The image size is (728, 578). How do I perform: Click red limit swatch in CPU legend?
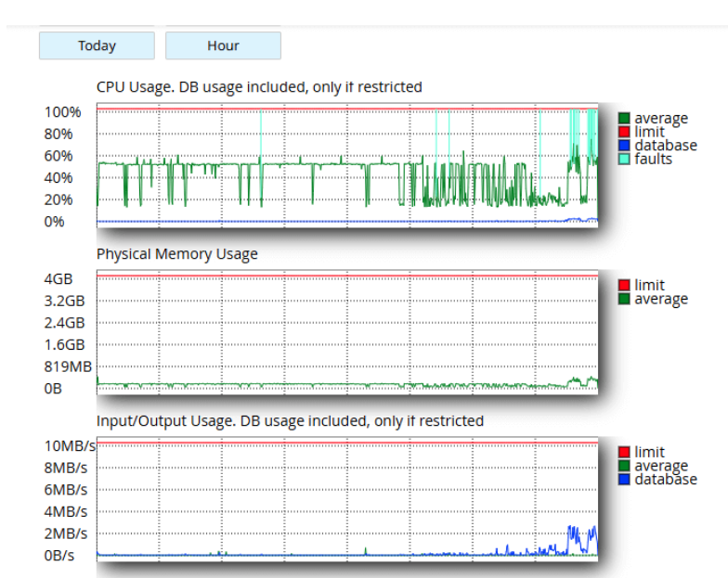624,132
